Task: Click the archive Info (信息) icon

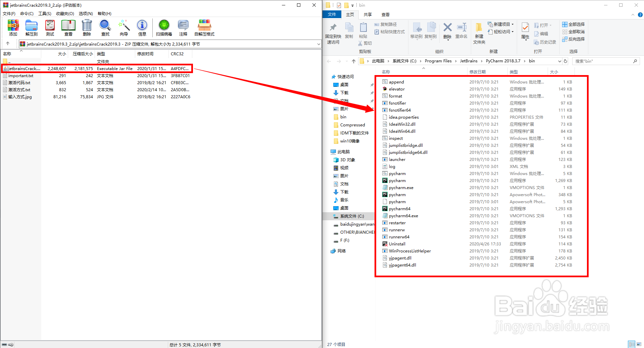Action: coord(142,27)
